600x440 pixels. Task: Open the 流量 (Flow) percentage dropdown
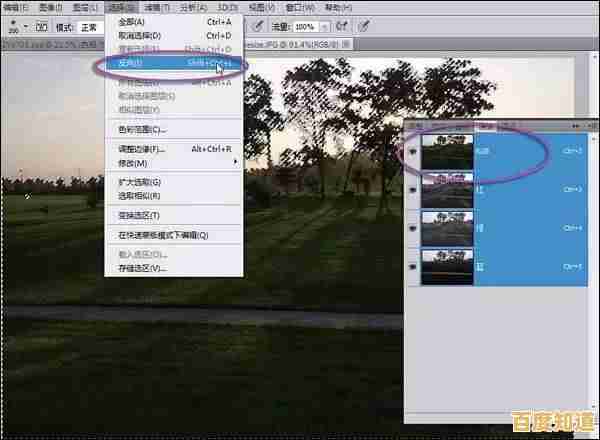[x=323, y=27]
